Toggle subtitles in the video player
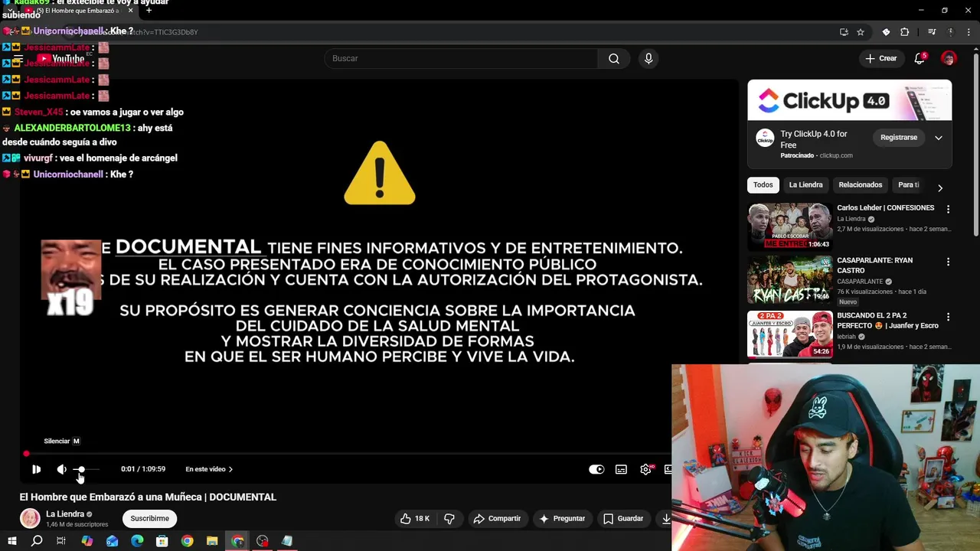The width and height of the screenshot is (980, 551). click(x=621, y=469)
